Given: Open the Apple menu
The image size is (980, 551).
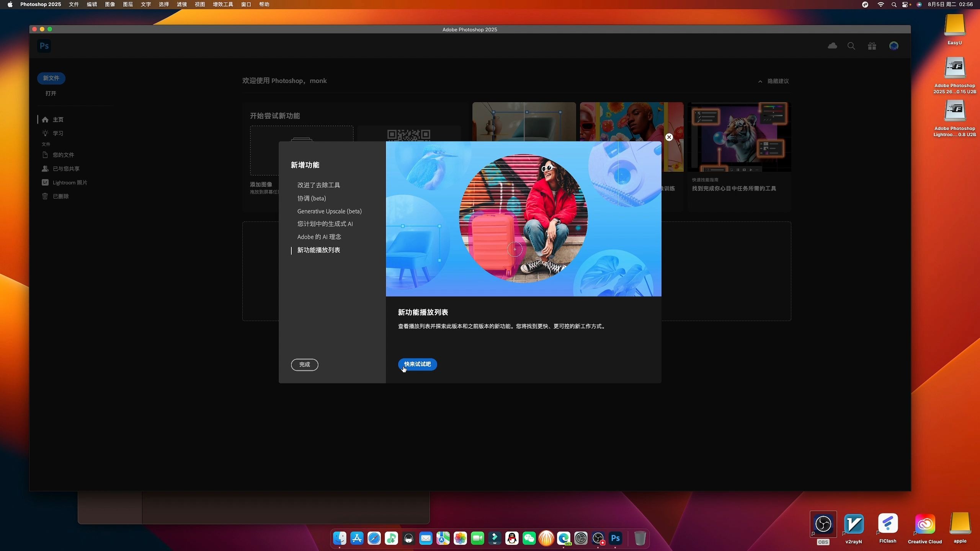Looking at the screenshot, I should coord(10,5).
